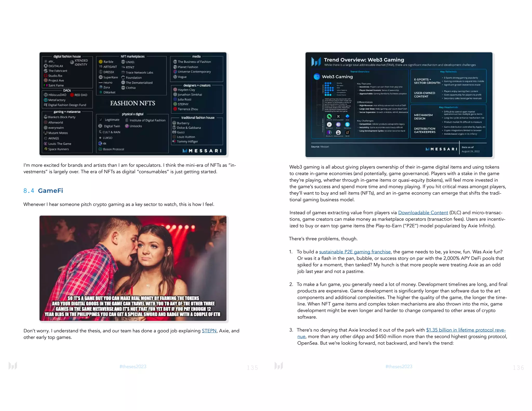Viewport: 532px width, 411px height.
Task: Click the Source: Messari caption
Action: coord(320,147)
